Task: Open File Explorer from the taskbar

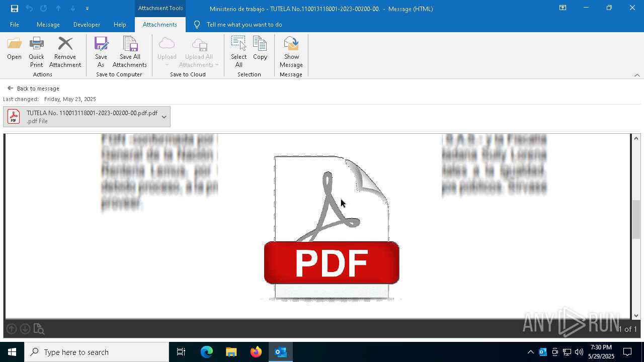Action: 231,352
